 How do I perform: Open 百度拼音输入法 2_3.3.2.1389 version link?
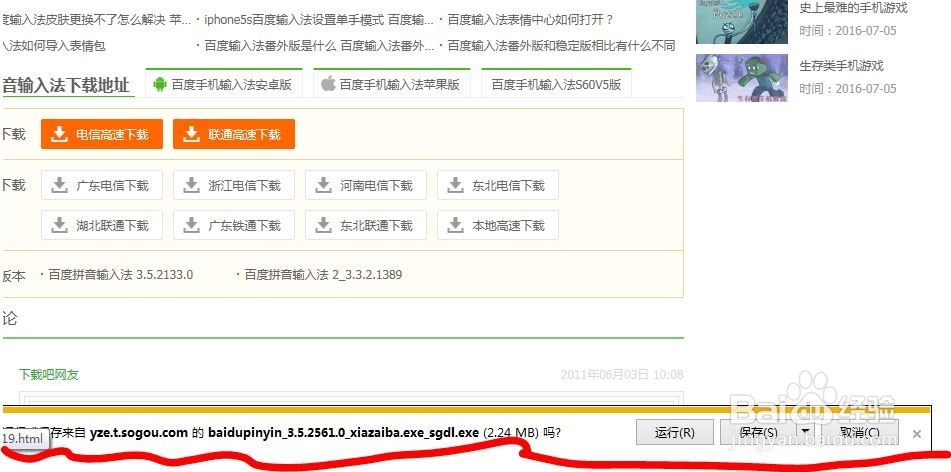point(323,275)
